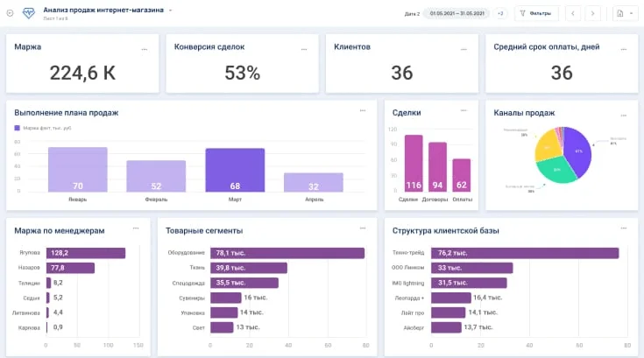
Task: Click the Спецодежда bar 35,5 тыс.
Action: pyautogui.click(x=244, y=283)
